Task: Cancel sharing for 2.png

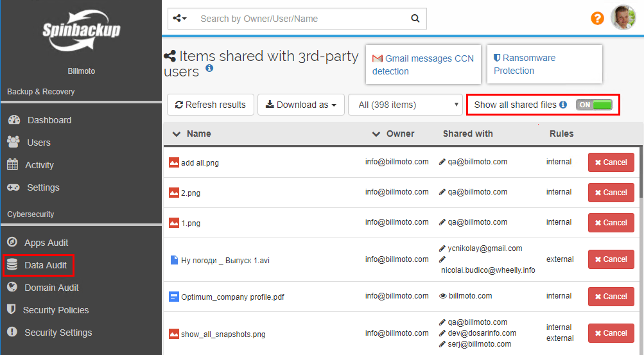Action: [x=611, y=193]
